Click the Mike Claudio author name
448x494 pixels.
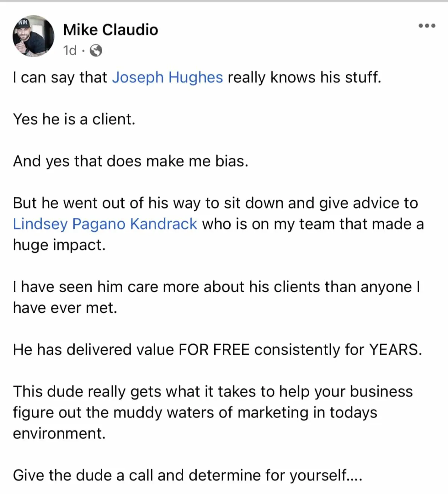(x=111, y=30)
